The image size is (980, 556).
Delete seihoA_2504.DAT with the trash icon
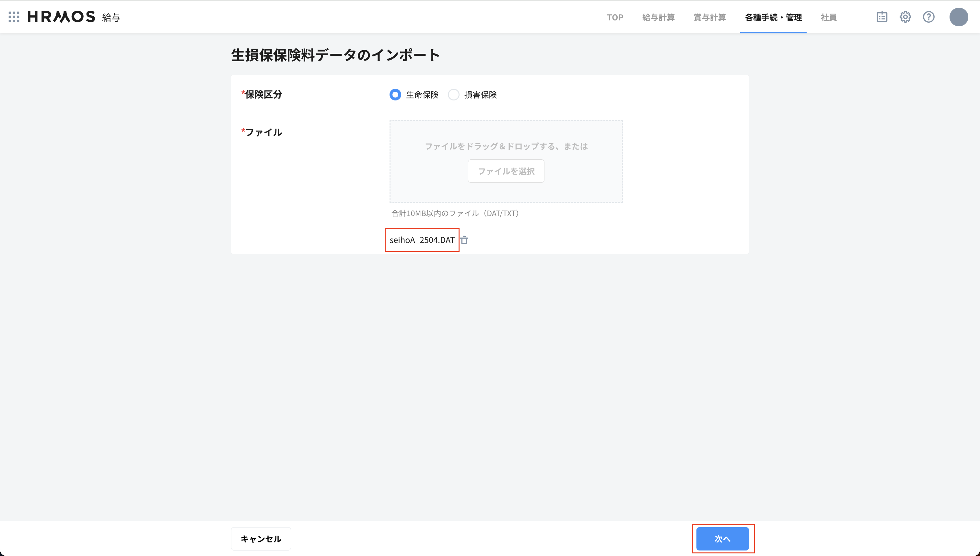tap(464, 240)
